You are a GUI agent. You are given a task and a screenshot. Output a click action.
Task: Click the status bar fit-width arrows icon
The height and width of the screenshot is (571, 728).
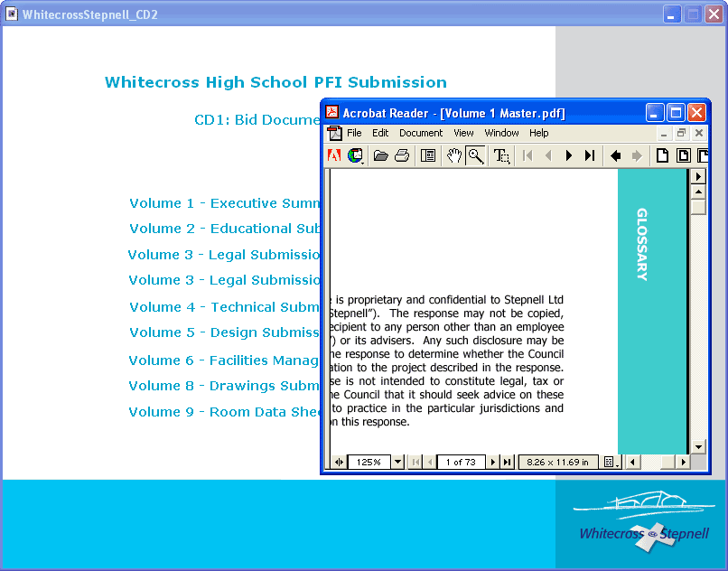[x=339, y=462]
